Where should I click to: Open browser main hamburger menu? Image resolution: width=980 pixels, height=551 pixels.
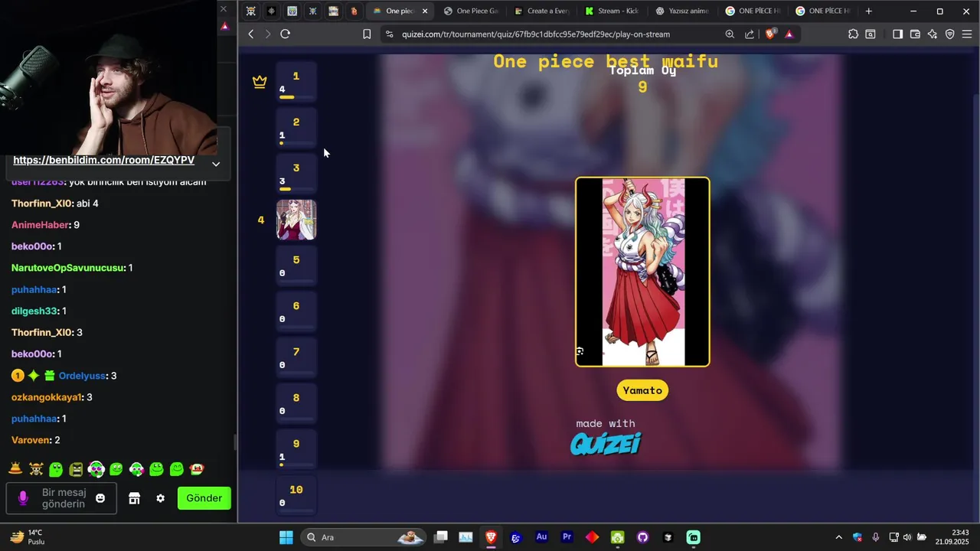(967, 34)
